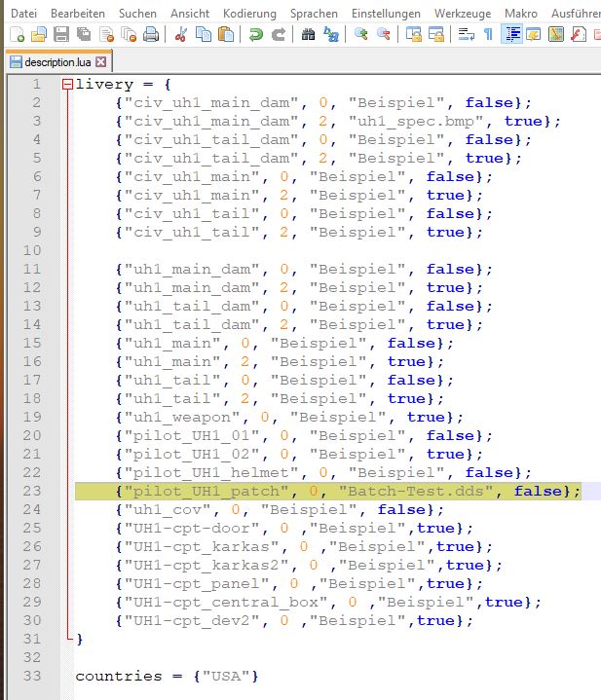Click "pilot_UH1_helmet" on line 22
The image size is (601, 700).
pyautogui.click(x=211, y=472)
